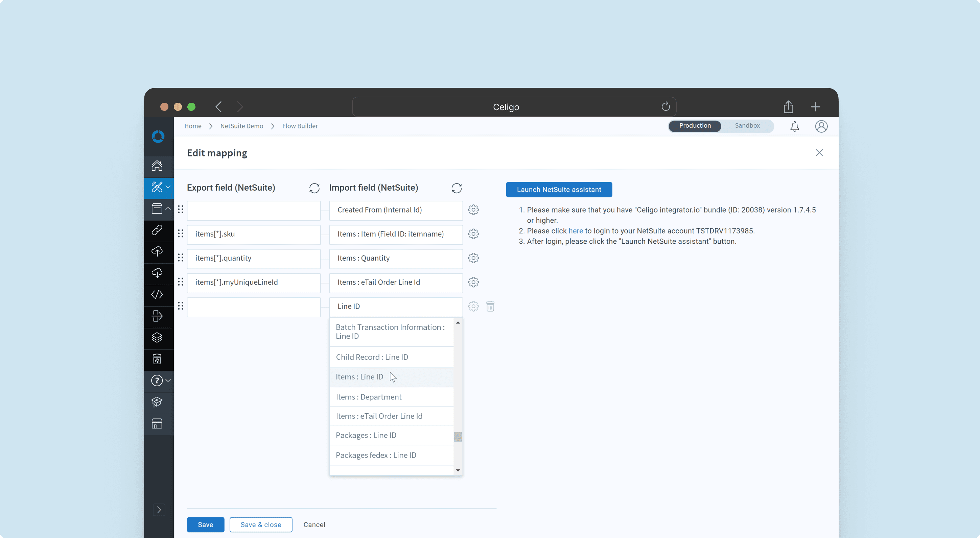Switch to Production environment
The image size is (980, 538).
point(695,126)
